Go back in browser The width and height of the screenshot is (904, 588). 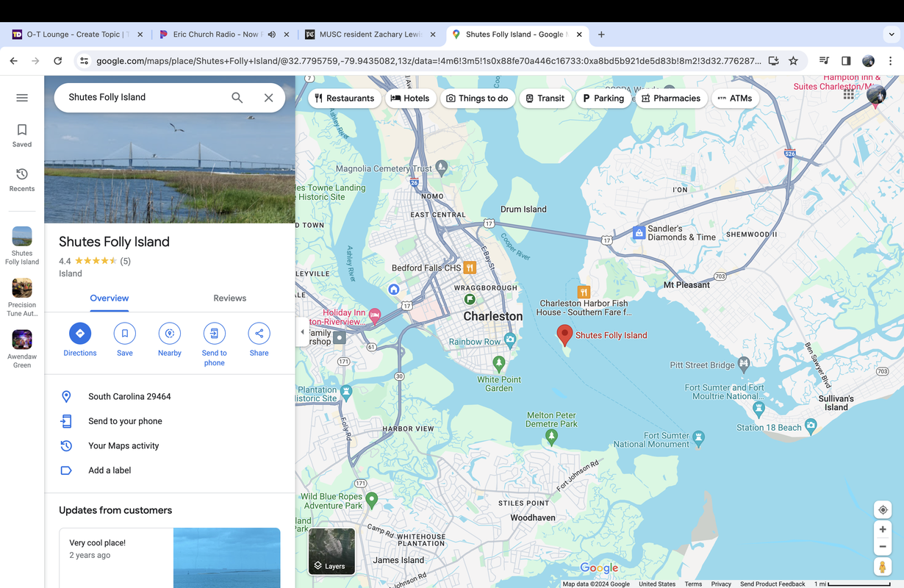click(13, 61)
